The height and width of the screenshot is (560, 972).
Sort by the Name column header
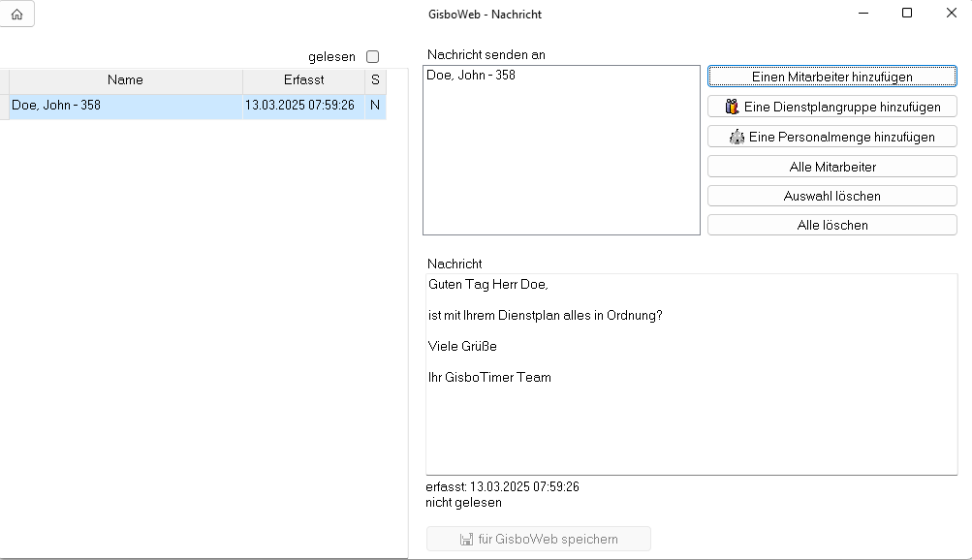coord(125,80)
